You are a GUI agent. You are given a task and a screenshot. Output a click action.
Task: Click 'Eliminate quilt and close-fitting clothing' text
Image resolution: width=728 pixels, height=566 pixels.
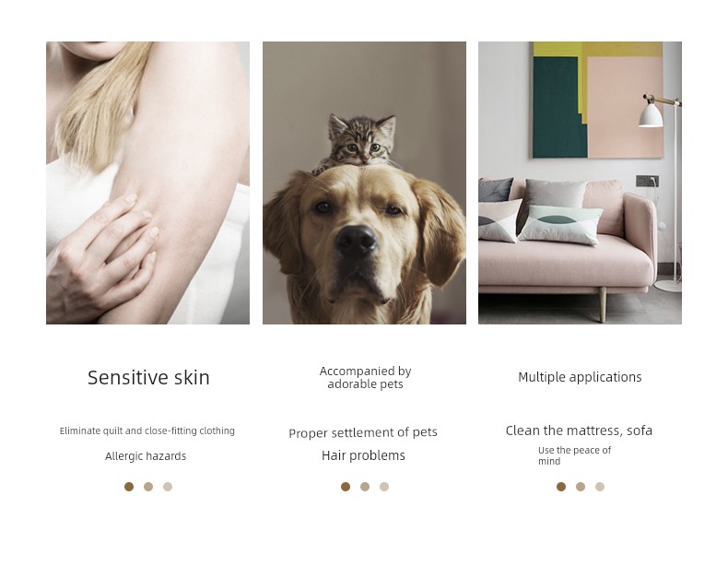coord(147,430)
